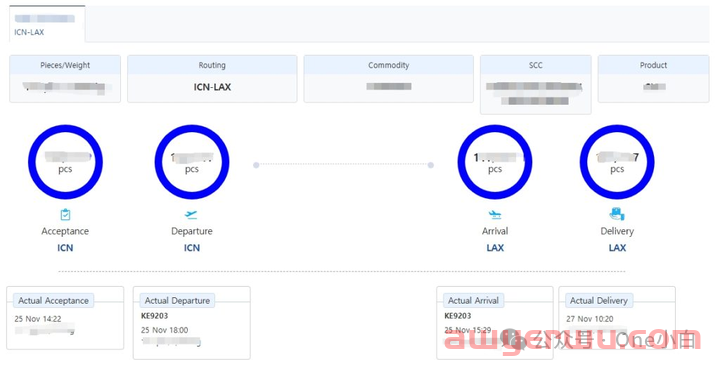
Task: Click the 25 Nov 18:00 departure time
Action: click(164, 330)
